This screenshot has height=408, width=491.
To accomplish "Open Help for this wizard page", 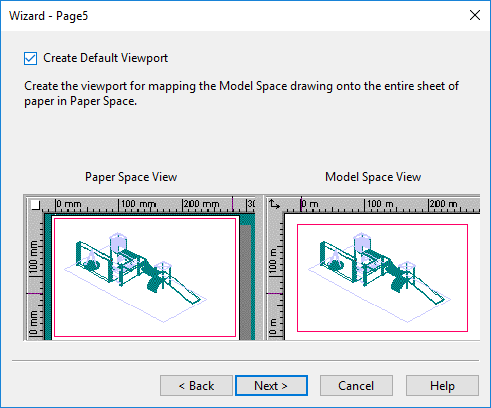I will coord(442,386).
